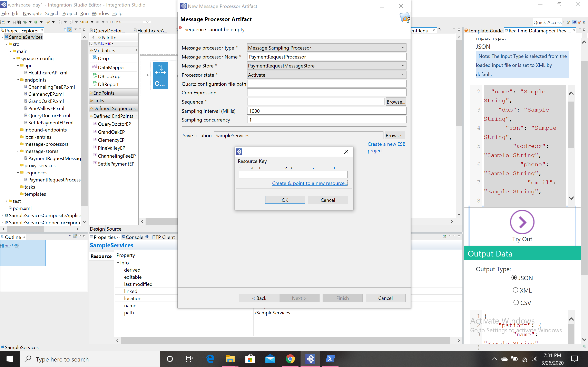Open the Message processor type dropdown
The width and height of the screenshot is (588, 367).
(403, 48)
